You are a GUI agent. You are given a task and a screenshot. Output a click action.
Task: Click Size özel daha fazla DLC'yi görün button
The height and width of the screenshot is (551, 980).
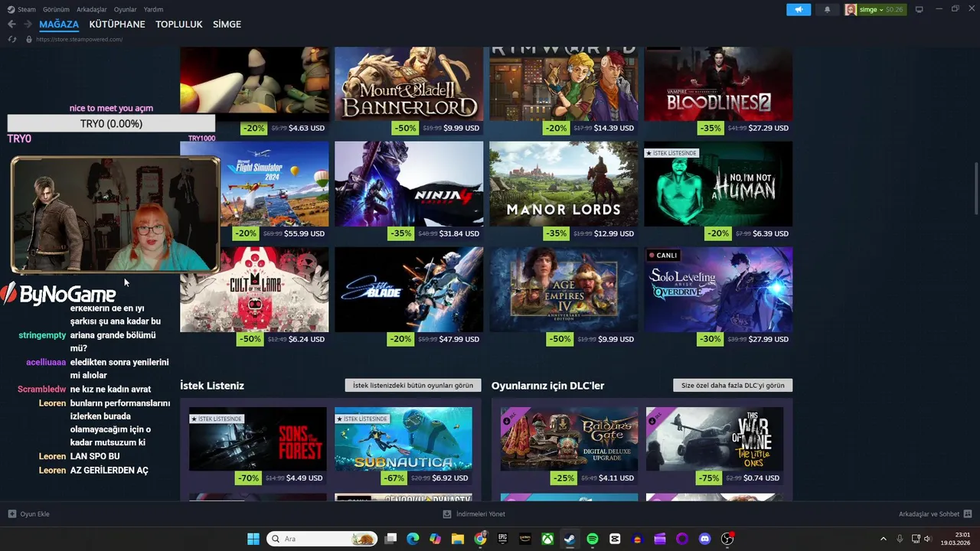point(733,386)
